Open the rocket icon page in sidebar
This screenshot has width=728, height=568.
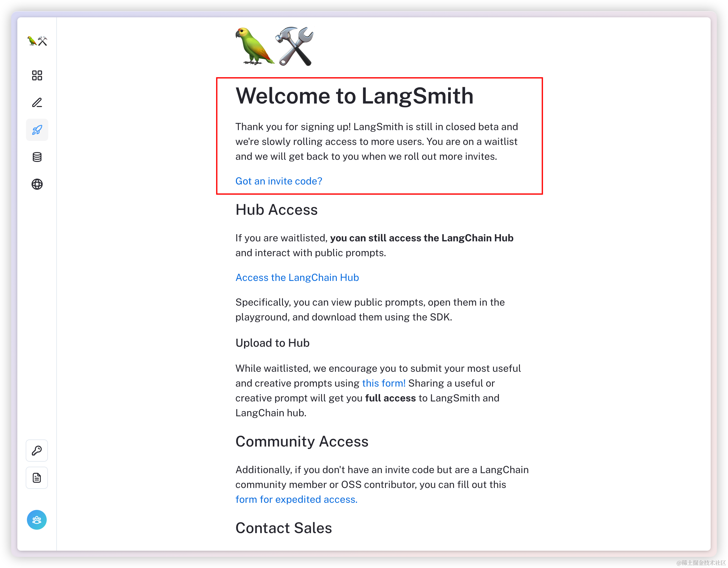(37, 130)
